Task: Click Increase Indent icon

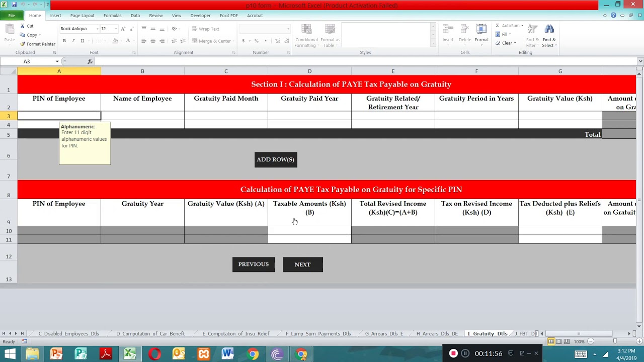Action: pos(183,41)
